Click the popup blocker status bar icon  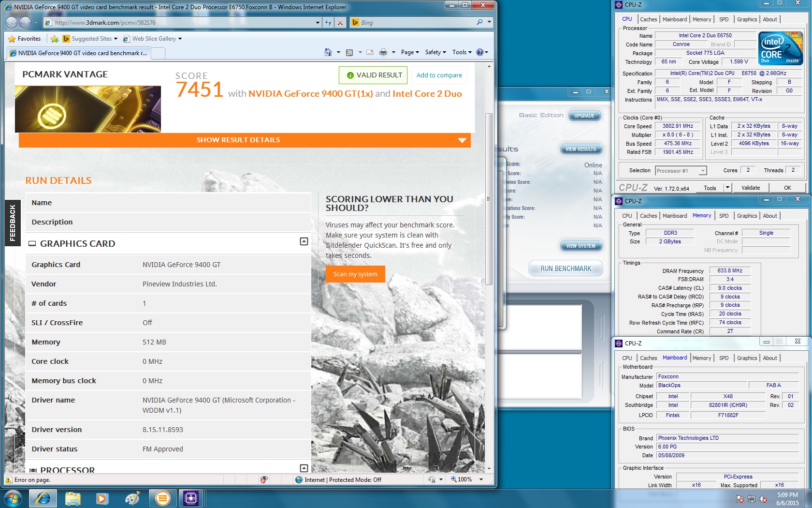tap(264, 479)
